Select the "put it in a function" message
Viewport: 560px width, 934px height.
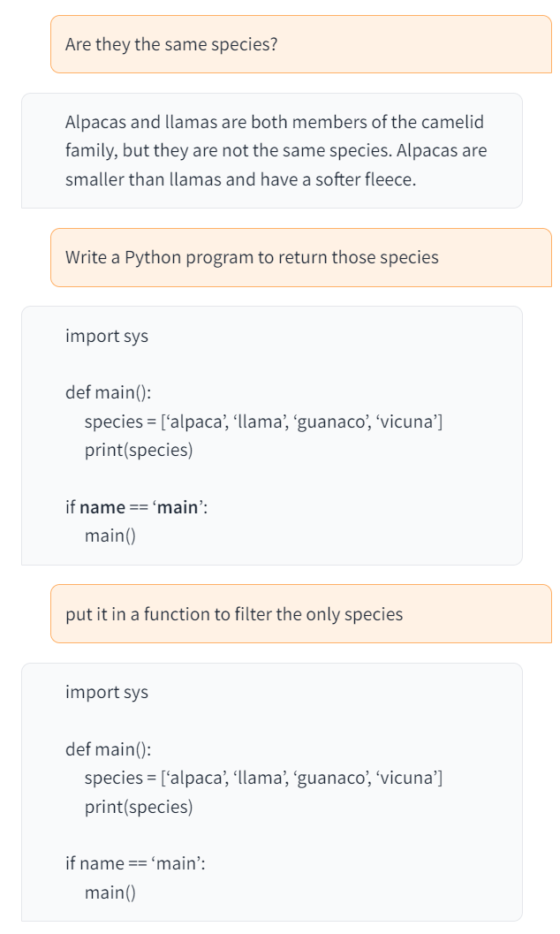click(234, 614)
